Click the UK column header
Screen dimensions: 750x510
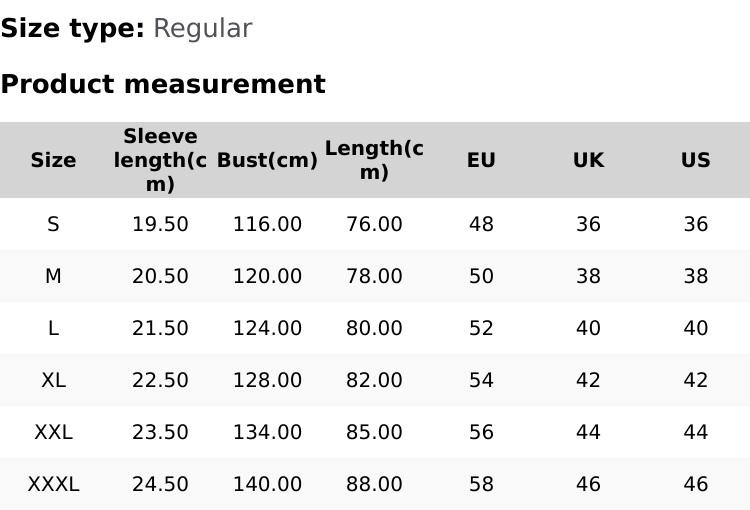(x=588, y=160)
